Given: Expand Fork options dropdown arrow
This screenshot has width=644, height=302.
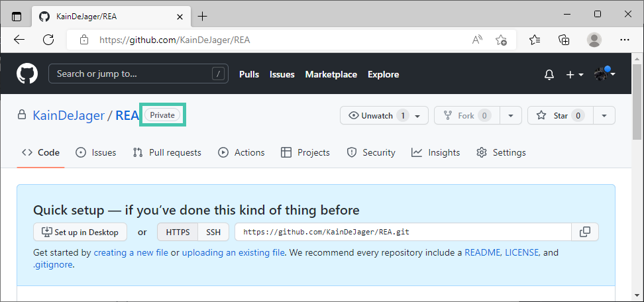Looking at the screenshot, I should point(511,116).
